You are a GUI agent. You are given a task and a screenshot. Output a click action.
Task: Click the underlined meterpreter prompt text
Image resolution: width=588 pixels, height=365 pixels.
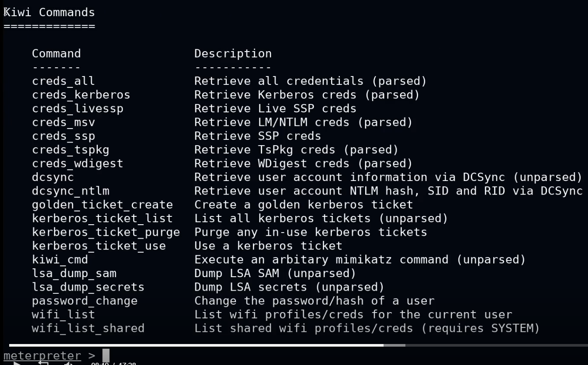coord(42,356)
